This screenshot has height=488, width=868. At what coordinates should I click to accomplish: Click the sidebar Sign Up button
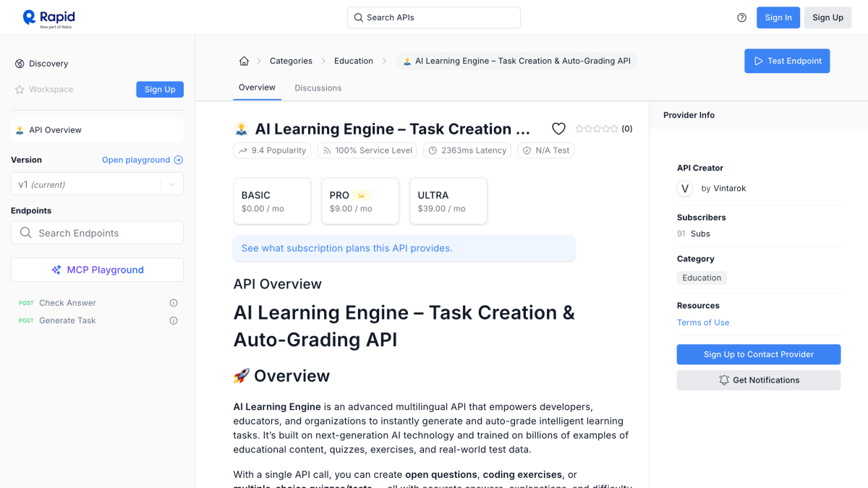pos(160,90)
